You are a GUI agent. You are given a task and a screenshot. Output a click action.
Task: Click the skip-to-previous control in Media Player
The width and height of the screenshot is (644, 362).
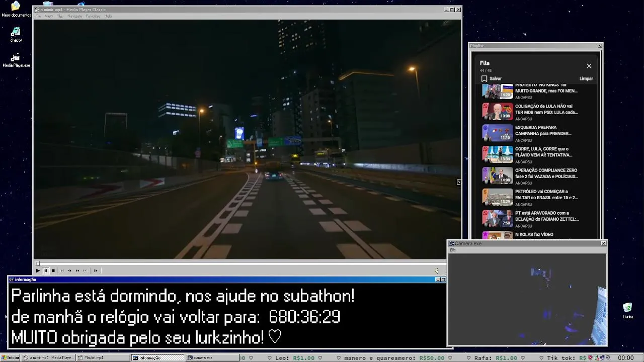62,270
